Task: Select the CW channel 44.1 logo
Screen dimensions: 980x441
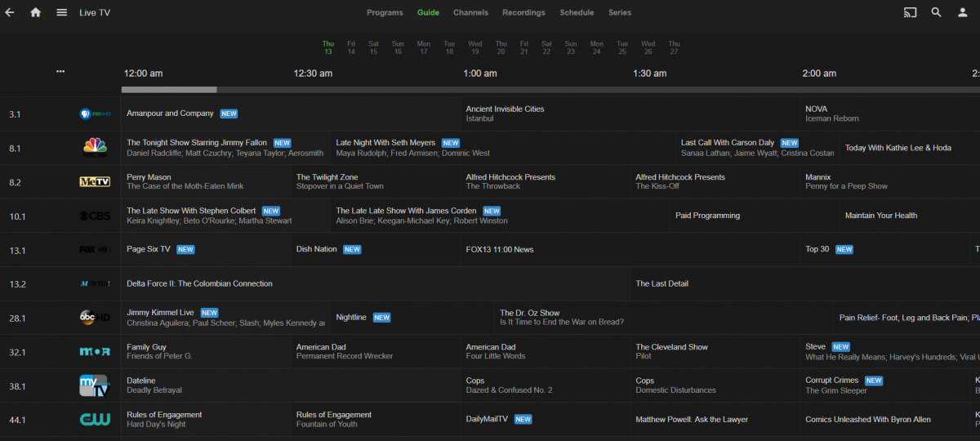Action: coord(95,419)
